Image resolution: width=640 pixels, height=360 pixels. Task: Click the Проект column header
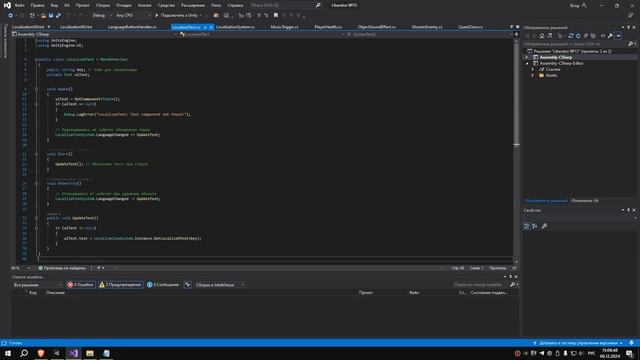(366, 293)
